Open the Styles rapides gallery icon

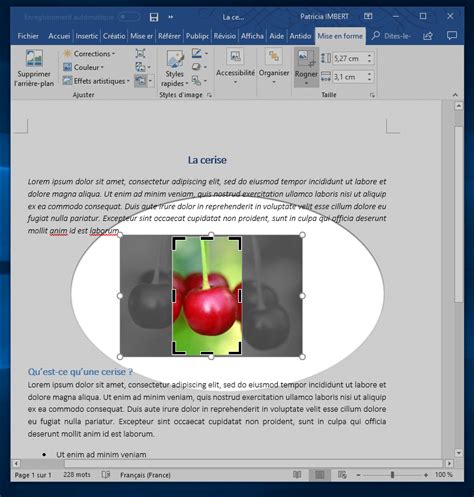click(x=175, y=59)
